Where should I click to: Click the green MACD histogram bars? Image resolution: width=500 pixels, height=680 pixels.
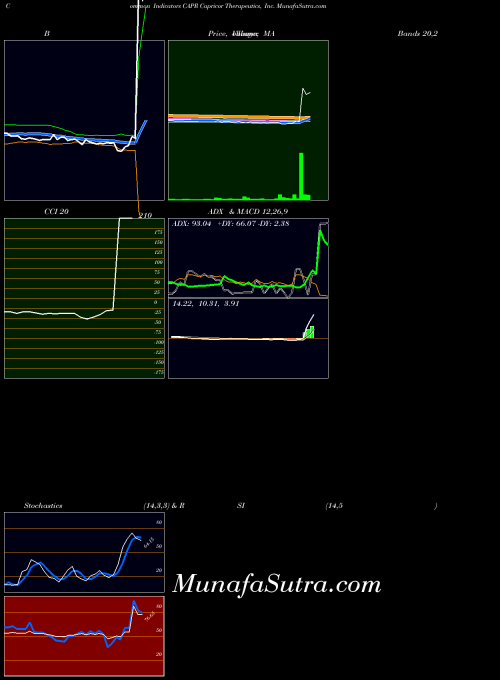[309, 333]
